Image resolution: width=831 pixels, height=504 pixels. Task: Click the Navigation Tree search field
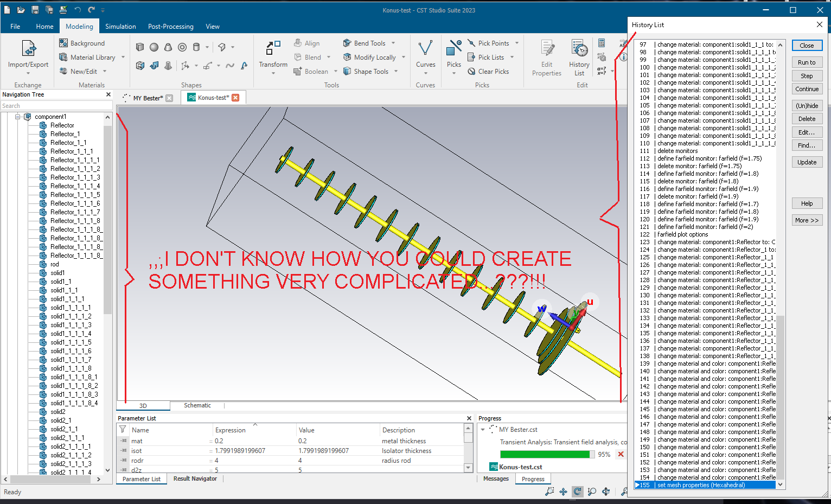coord(56,106)
